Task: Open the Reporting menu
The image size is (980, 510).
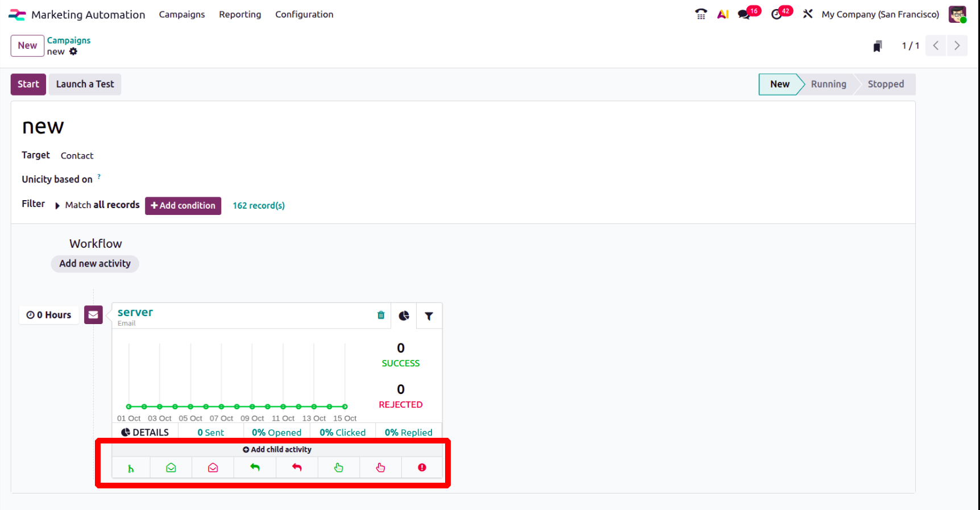Action: [x=240, y=14]
